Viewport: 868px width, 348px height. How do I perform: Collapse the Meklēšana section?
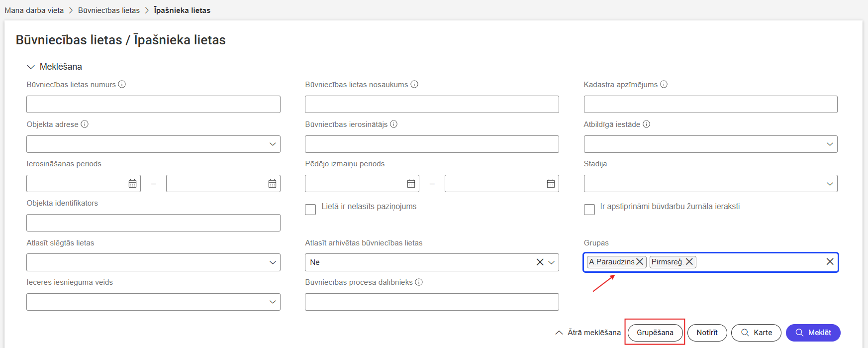click(31, 67)
